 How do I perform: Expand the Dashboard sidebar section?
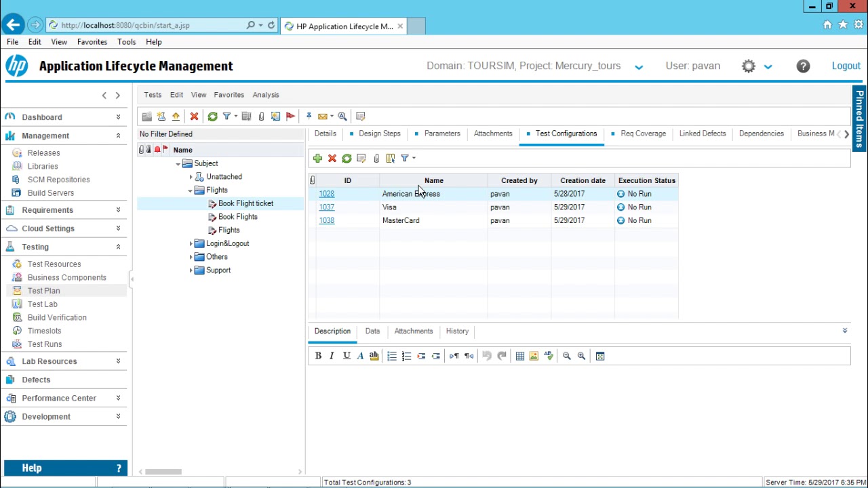[118, 117]
